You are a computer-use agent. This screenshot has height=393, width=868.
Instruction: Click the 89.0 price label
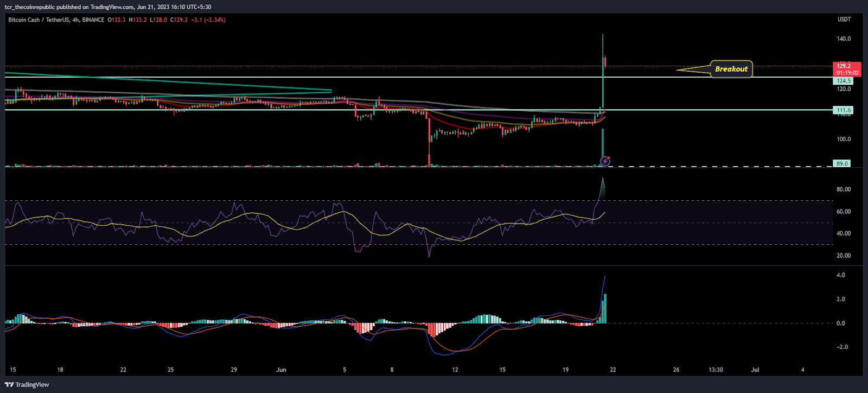pos(842,163)
